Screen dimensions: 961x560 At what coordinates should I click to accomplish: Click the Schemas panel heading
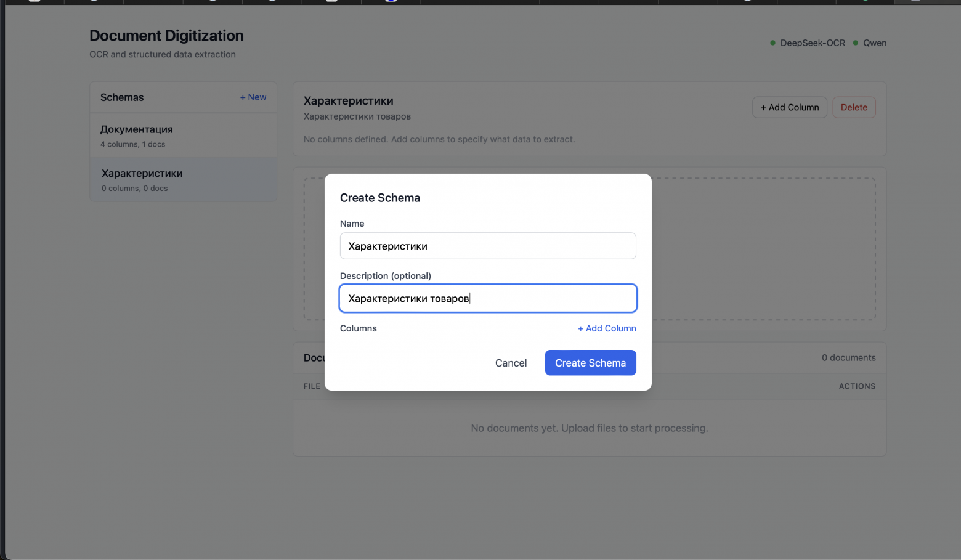[122, 97]
